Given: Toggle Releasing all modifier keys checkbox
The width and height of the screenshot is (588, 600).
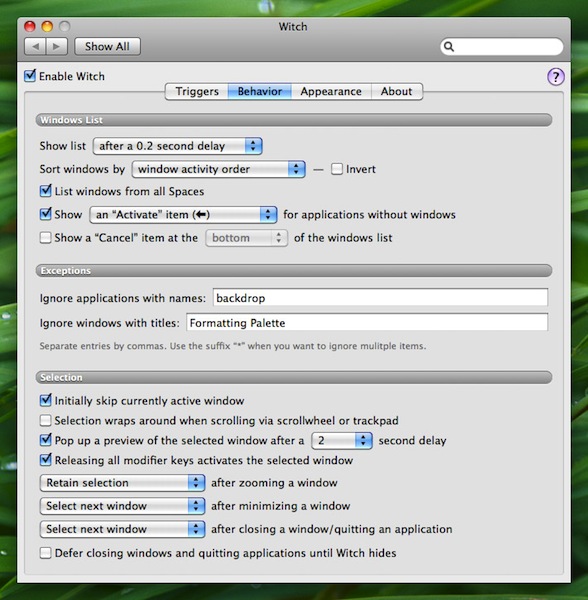Looking at the screenshot, I should pos(46,460).
